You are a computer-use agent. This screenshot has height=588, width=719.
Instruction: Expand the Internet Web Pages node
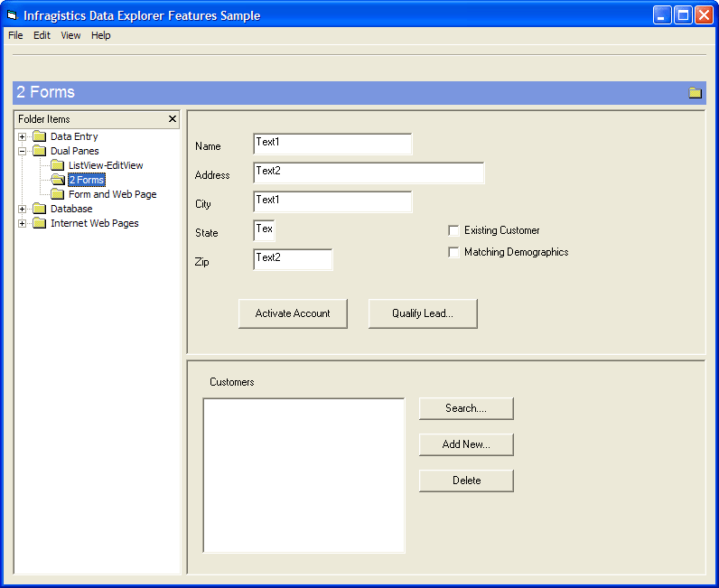click(23, 223)
